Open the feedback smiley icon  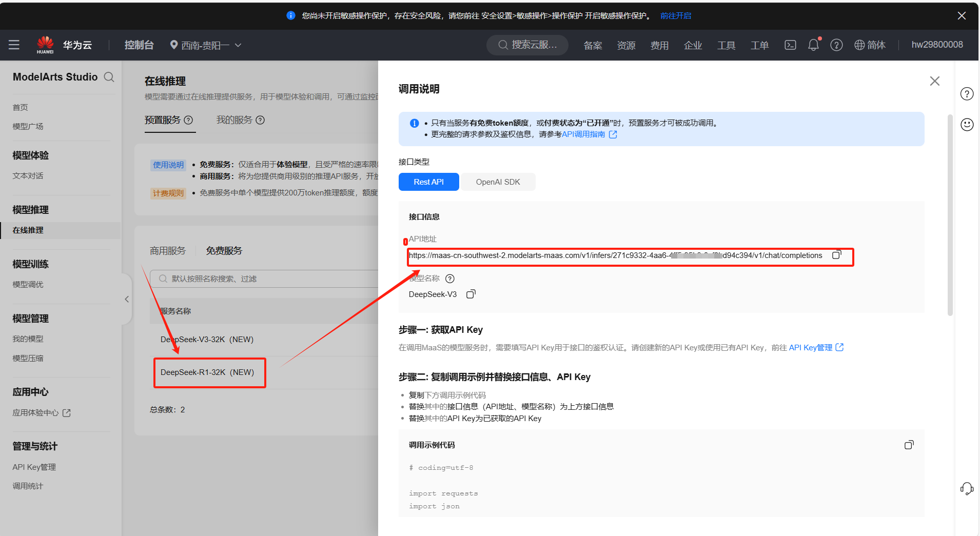click(967, 125)
